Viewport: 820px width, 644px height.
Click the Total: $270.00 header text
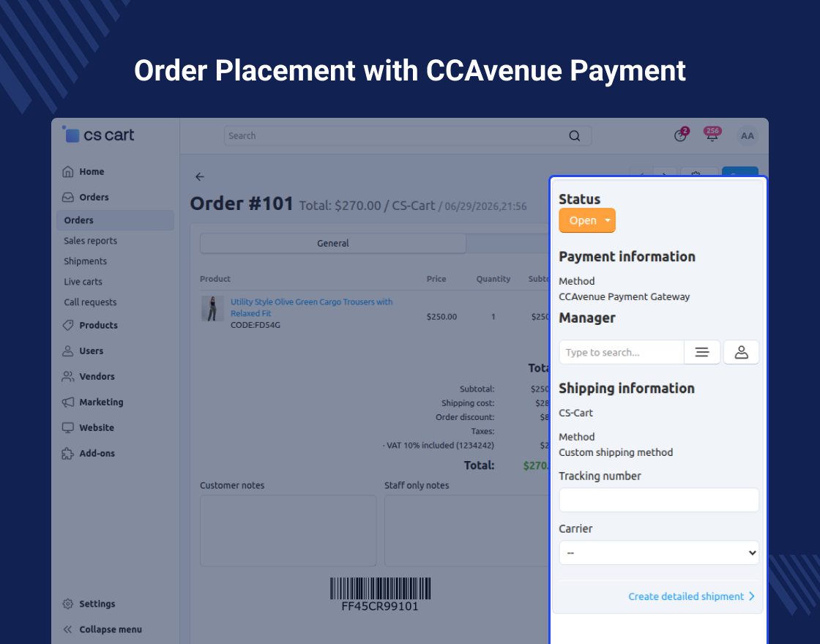click(340, 206)
